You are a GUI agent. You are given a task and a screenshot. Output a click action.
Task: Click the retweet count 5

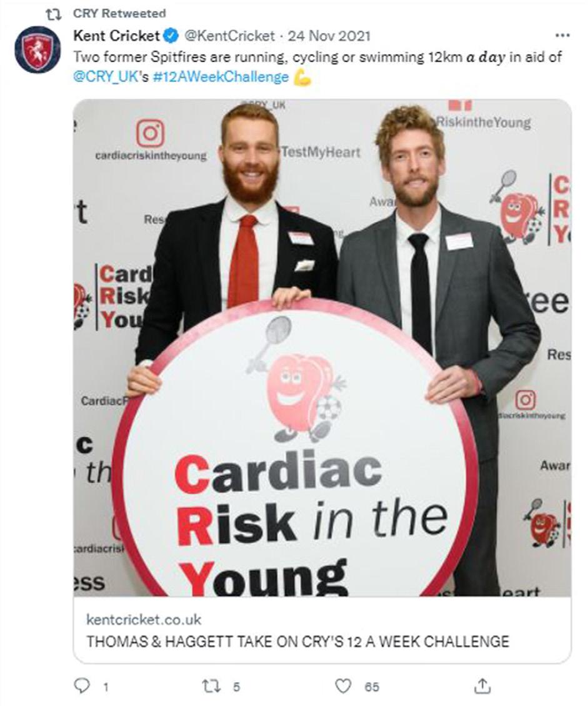(236, 687)
